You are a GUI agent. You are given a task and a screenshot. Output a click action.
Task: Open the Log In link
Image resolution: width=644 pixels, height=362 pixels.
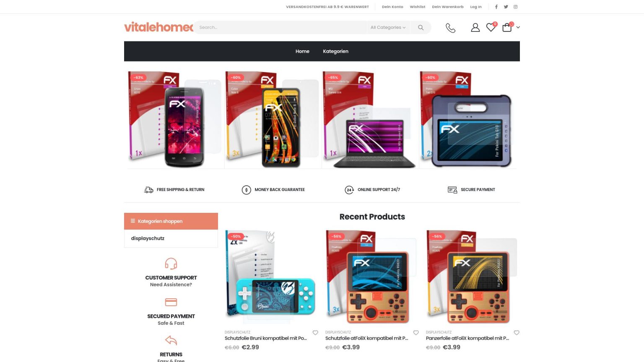click(x=476, y=7)
